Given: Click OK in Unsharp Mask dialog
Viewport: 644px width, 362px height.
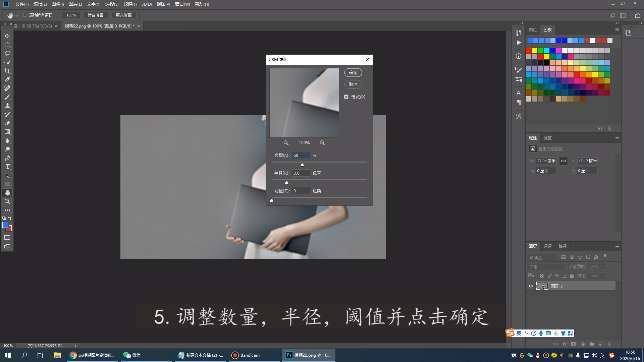Looking at the screenshot, I should click(353, 73).
